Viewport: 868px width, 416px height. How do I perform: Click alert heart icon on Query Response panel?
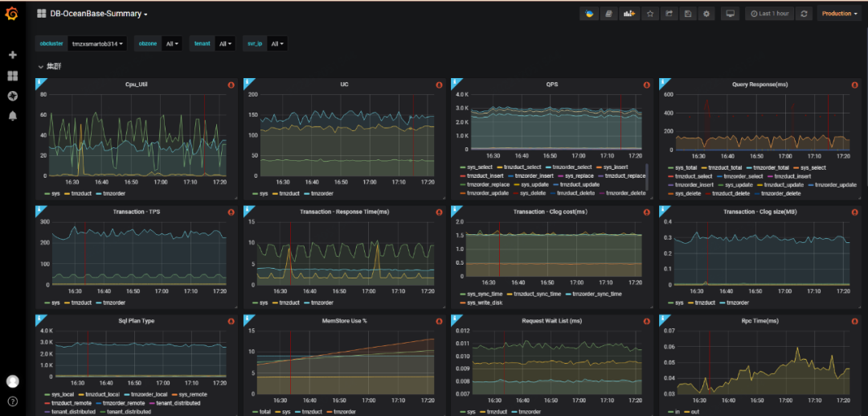tap(854, 84)
